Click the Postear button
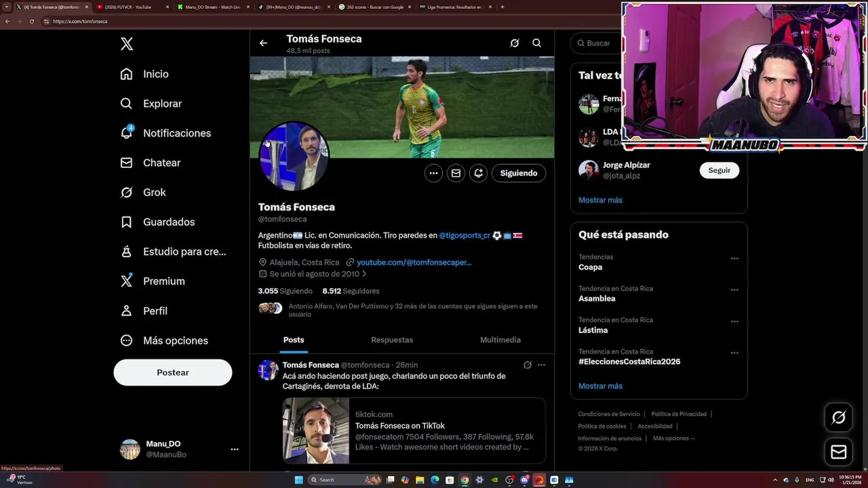The height and width of the screenshot is (488, 868). pos(173,372)
